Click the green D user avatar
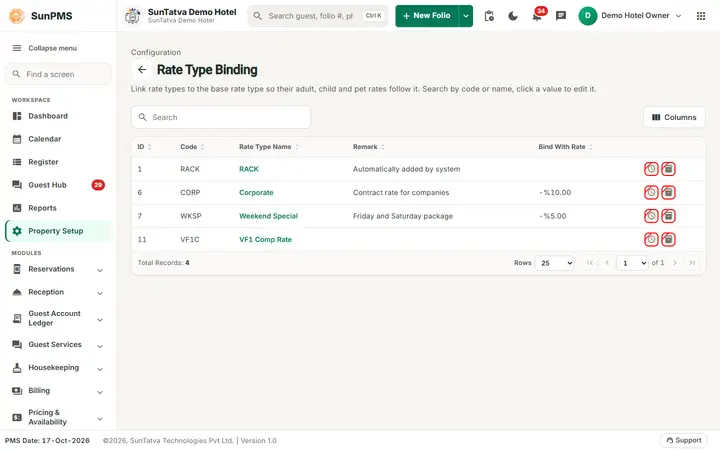The width and height of the screenshot is (720, 450). coord(587,16)
